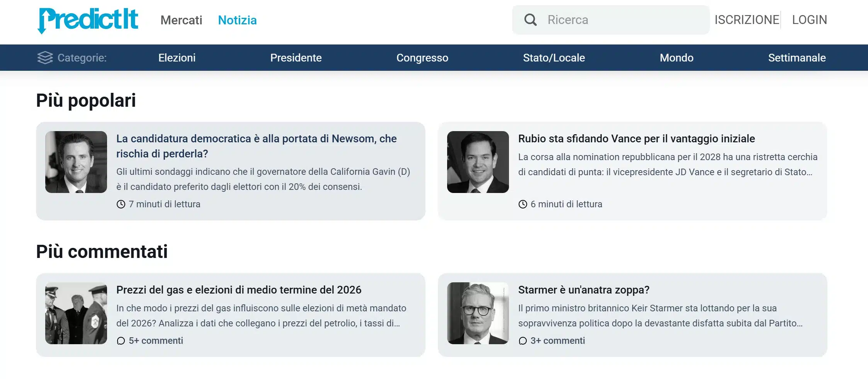Click the ISCRIZIONE sign-up link
The image size is (868, 379).
(747, 20)
